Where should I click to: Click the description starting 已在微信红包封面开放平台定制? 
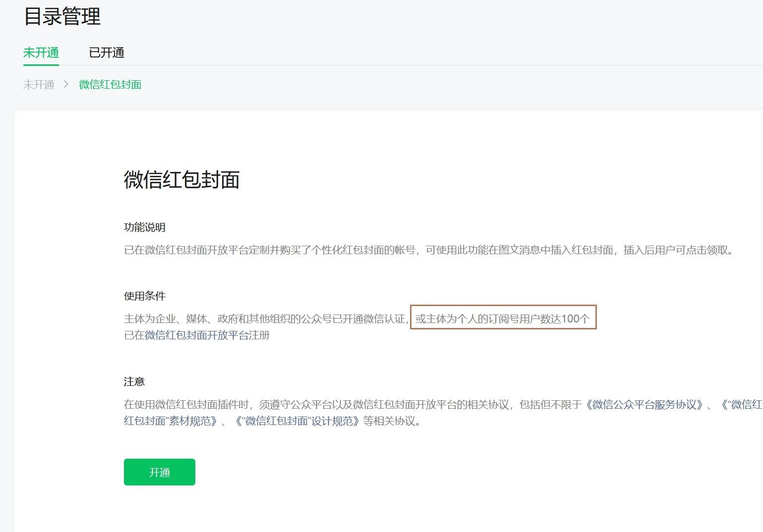tap(429, 250)
